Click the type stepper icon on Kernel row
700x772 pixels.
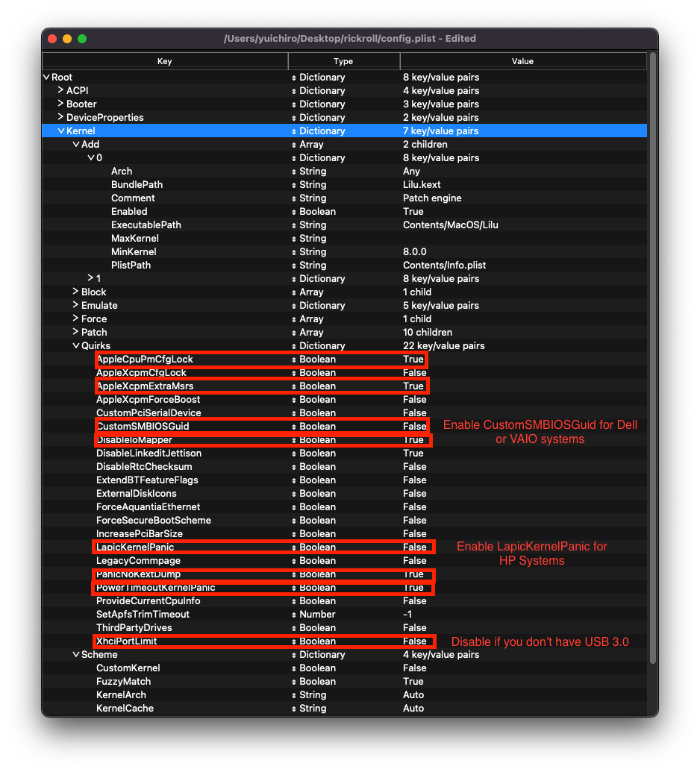pyautogui.click(x=293, y=131)
